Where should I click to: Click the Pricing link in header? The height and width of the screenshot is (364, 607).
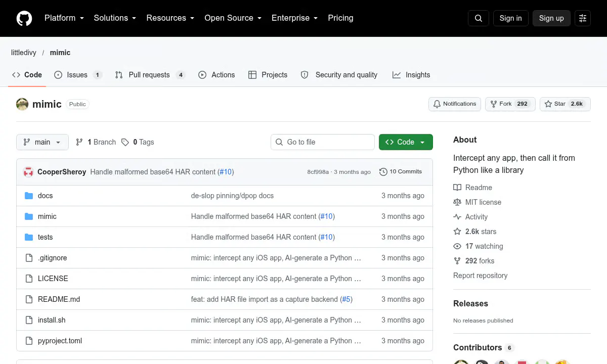point(340,18)
